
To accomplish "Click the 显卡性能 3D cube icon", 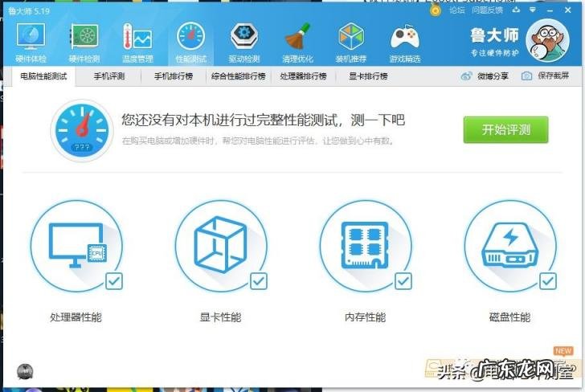I will pyautogui.click(x=221, y=246).
